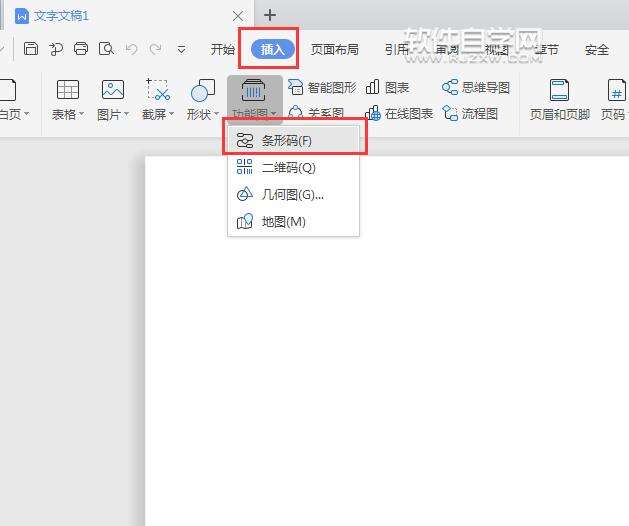The height and width of the screenshot is (526, 629).
Task: Click the 空白页 blank page icon
Action: click(8, 89)
